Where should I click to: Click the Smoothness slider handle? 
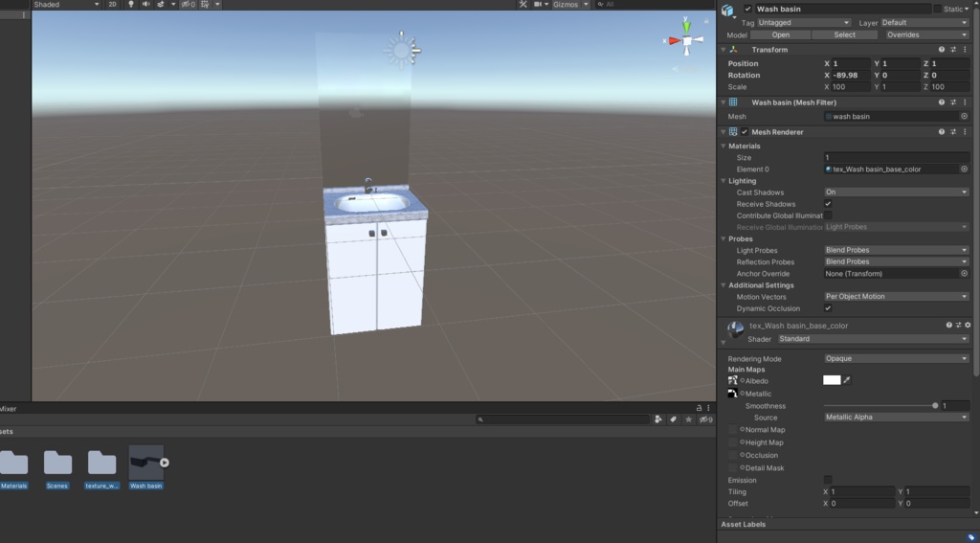[x=935, y=406]
